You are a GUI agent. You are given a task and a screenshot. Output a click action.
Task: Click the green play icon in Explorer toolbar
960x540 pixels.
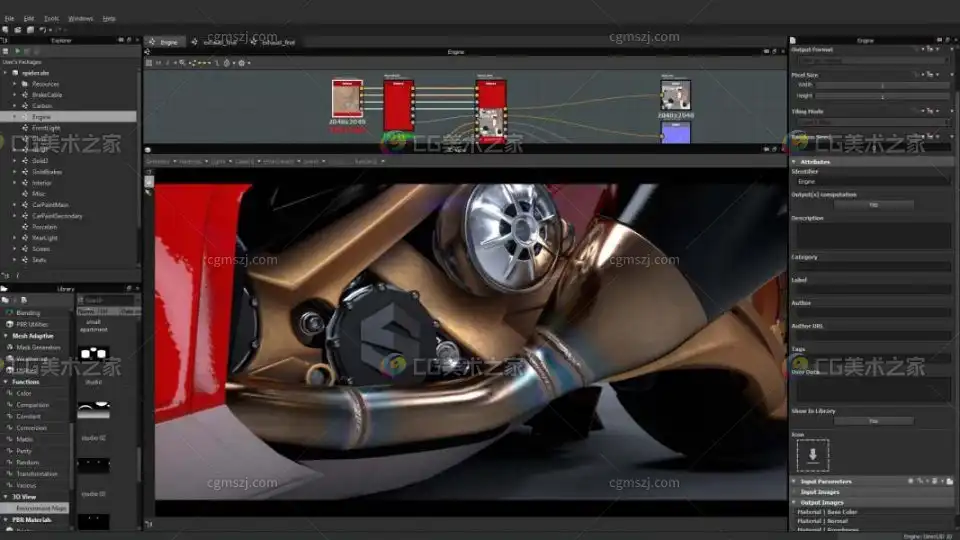point(16,50)
